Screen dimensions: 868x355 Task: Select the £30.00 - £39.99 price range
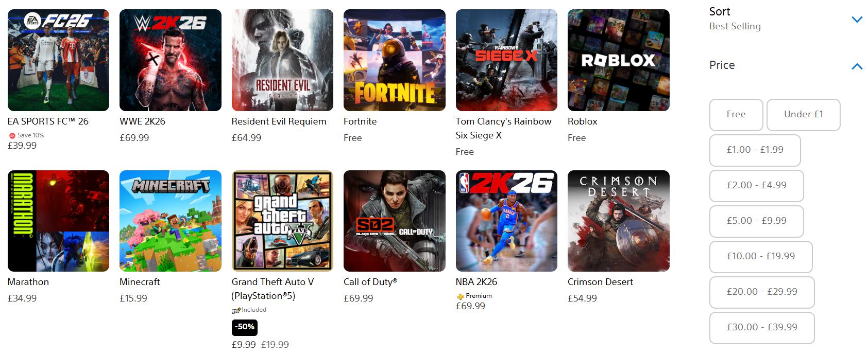point(761,328)
